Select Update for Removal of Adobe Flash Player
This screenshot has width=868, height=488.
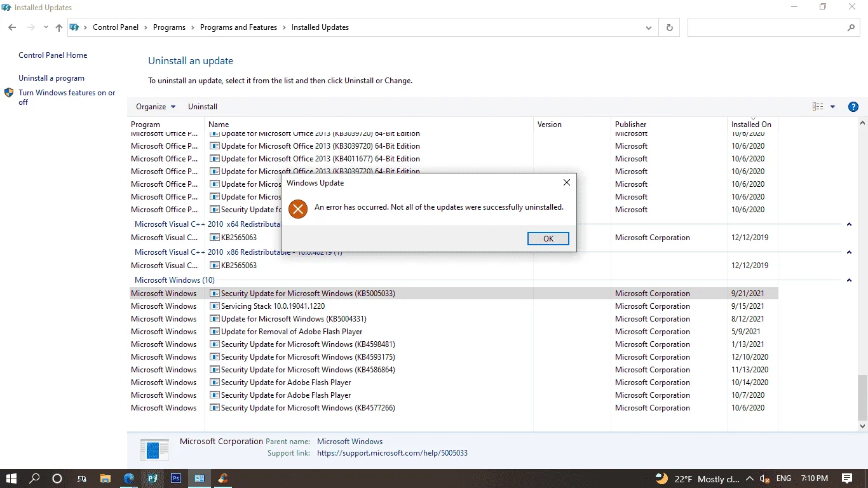pyautogui.click(x=453, y=332)
